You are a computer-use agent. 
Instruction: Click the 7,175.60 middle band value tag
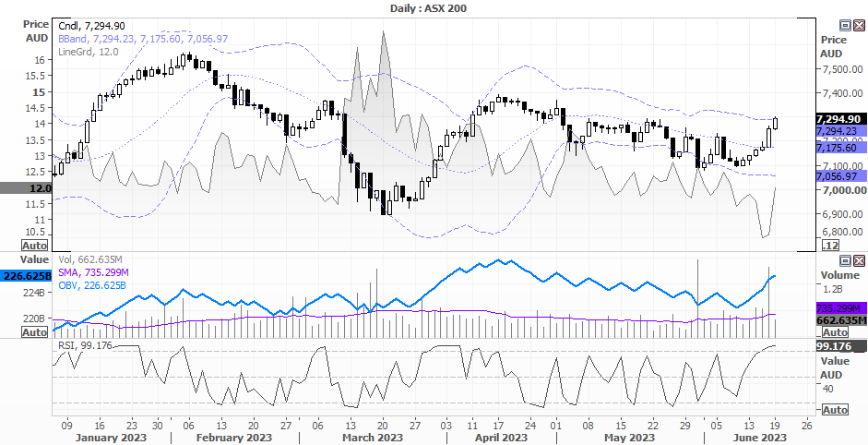tap(841, 148)
